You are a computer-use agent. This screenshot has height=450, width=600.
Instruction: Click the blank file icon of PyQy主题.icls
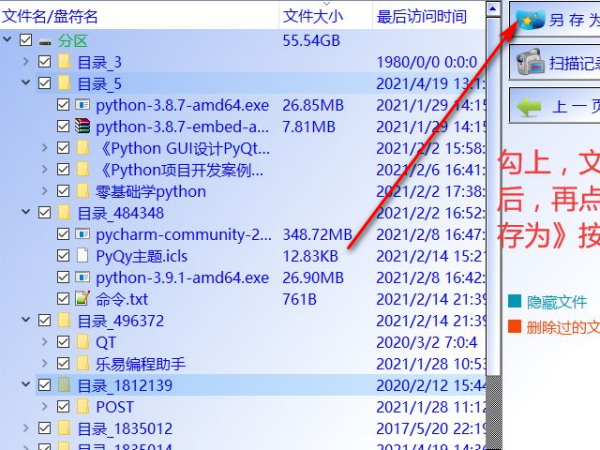(x=82, y=255)
